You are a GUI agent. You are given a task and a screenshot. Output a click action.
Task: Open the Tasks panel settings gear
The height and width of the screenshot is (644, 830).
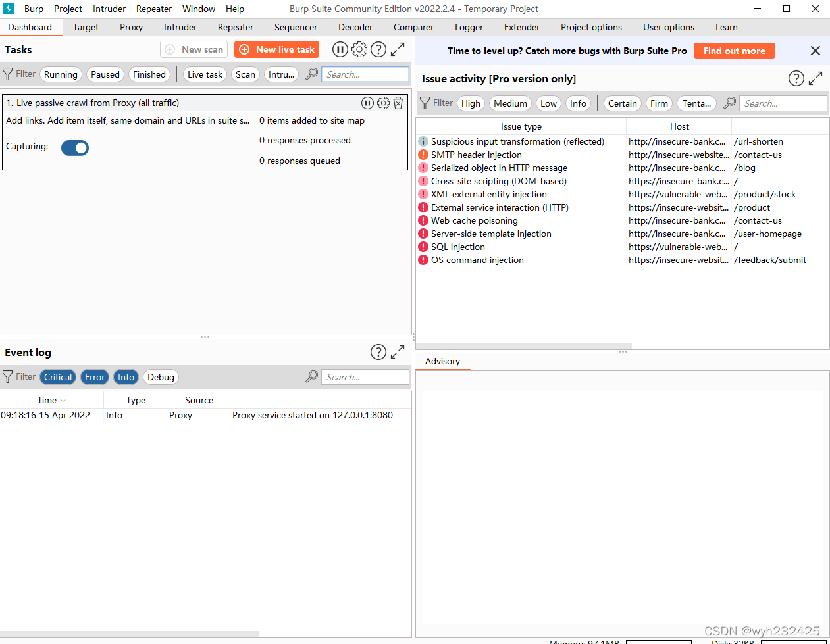(x=359, y=49)
